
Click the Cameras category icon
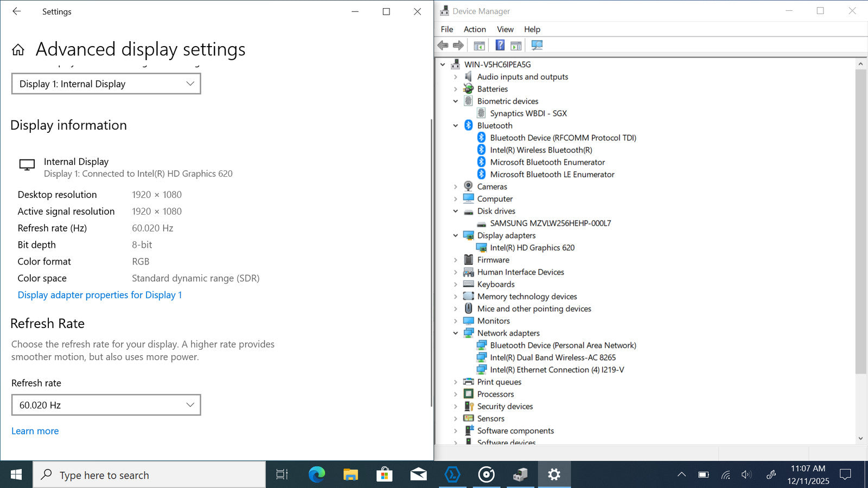[468, 187]
